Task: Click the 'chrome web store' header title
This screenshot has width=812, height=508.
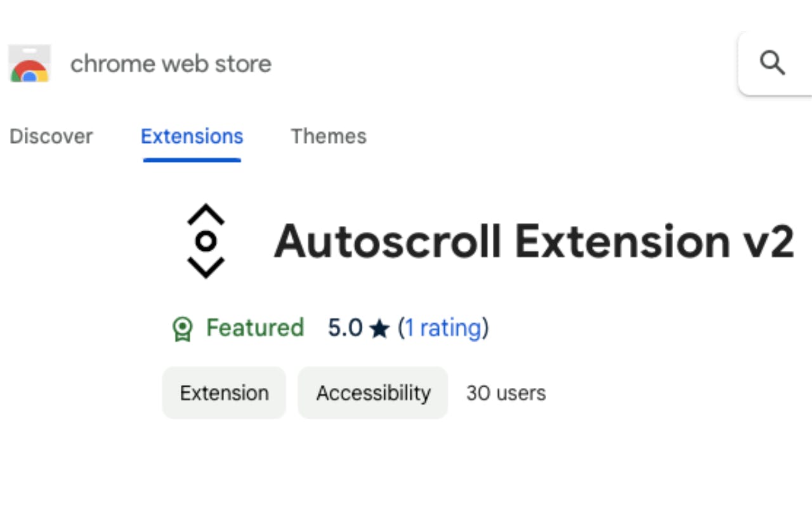Action: tap(171, 63)
